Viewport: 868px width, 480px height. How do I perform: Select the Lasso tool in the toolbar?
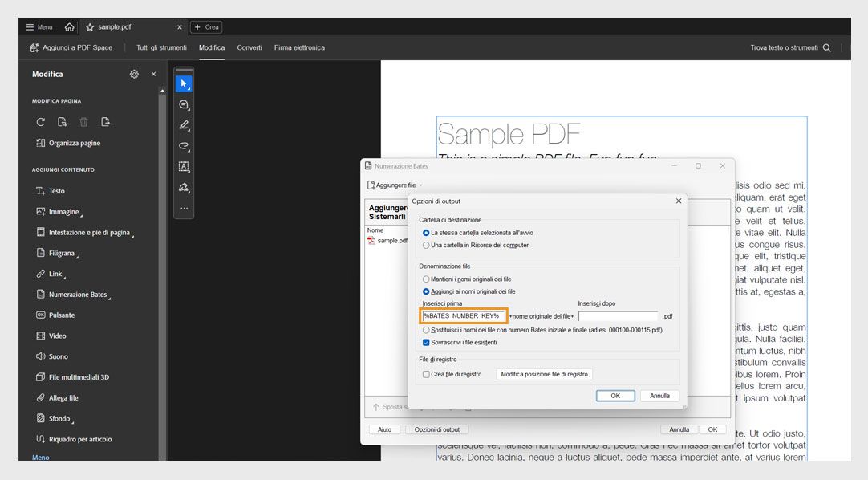coord(184,146)
